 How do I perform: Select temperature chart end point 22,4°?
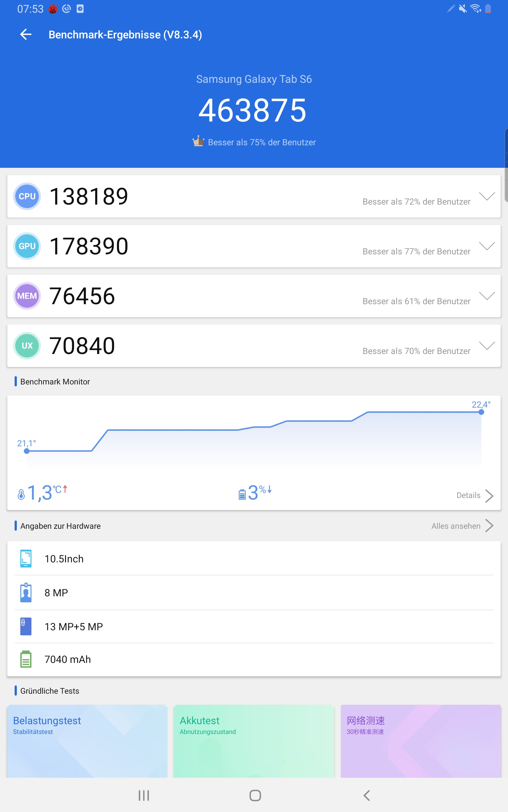point(481,412)
